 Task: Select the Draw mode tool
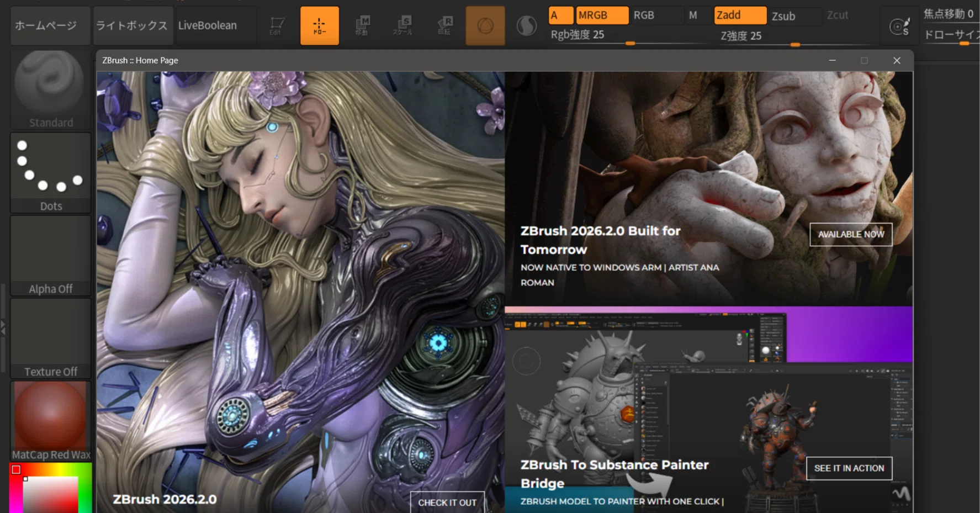coord(320,25)
